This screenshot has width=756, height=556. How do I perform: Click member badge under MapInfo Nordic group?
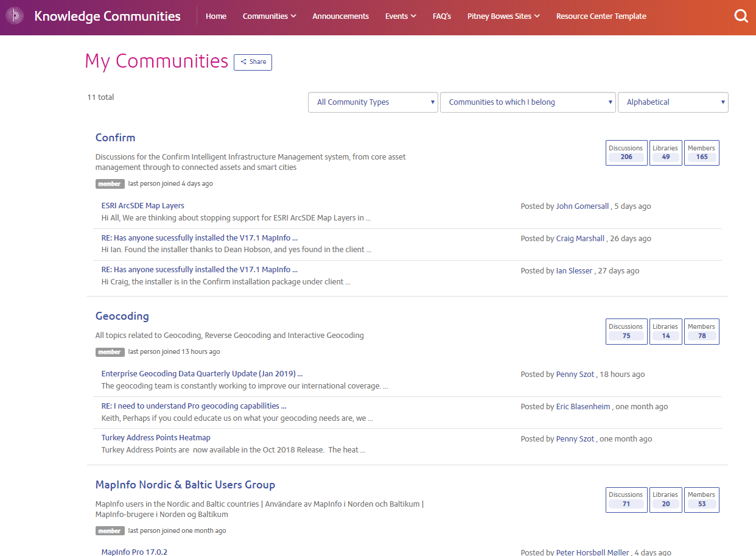tap(110, 531)
